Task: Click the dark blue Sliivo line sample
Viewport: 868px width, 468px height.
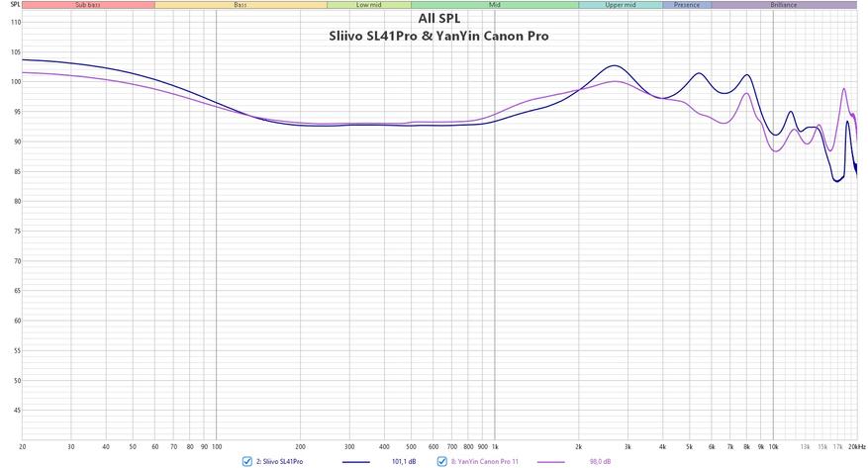Action: pos(356,462)
